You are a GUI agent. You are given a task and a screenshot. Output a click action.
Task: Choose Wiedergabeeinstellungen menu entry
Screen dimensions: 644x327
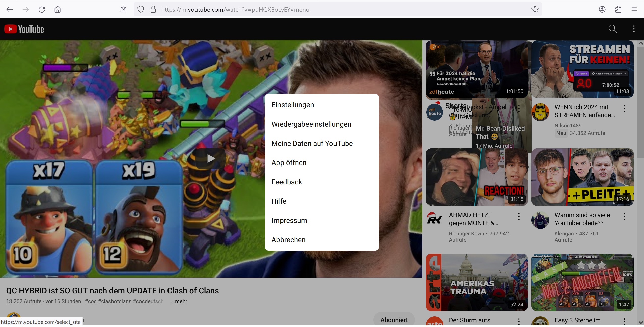tap(311, 124)
